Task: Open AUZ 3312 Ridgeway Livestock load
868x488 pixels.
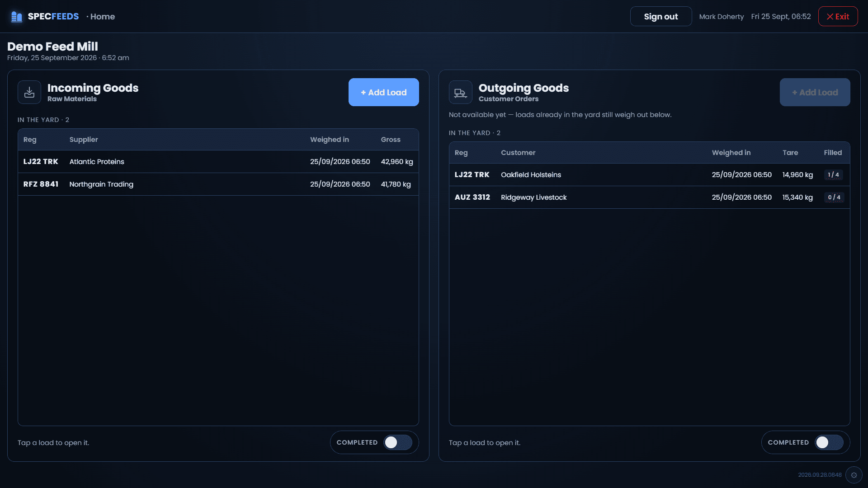Action: click(x=649, y=197)
